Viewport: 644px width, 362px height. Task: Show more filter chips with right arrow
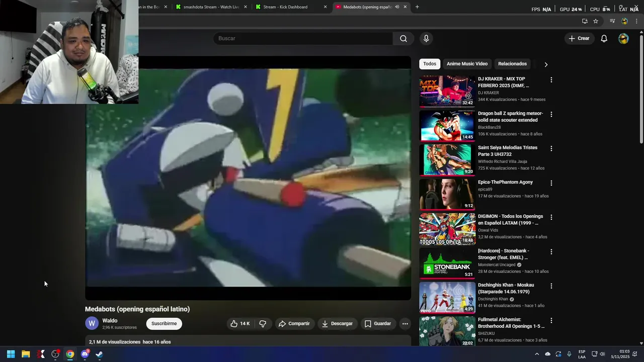pos(546,64)
